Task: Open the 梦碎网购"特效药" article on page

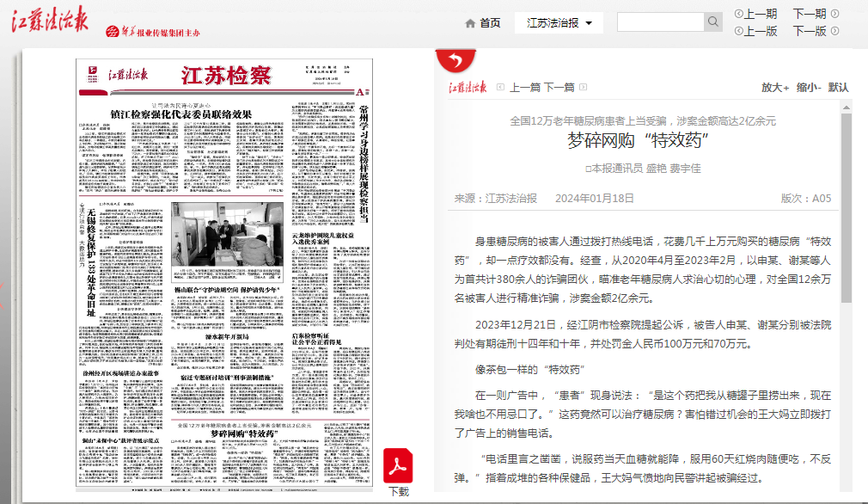Action: (243, 433)
